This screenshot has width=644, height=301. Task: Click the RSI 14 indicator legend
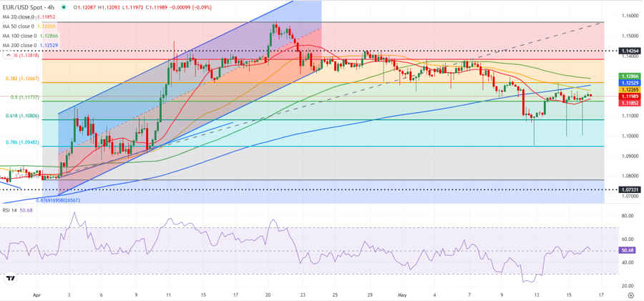(x=19, y=210)
